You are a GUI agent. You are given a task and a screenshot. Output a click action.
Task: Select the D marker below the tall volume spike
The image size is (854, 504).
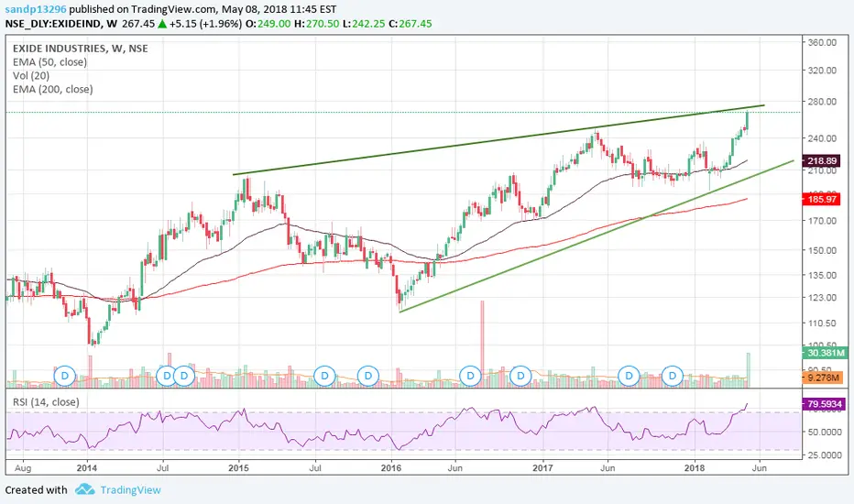click(470, 376)
